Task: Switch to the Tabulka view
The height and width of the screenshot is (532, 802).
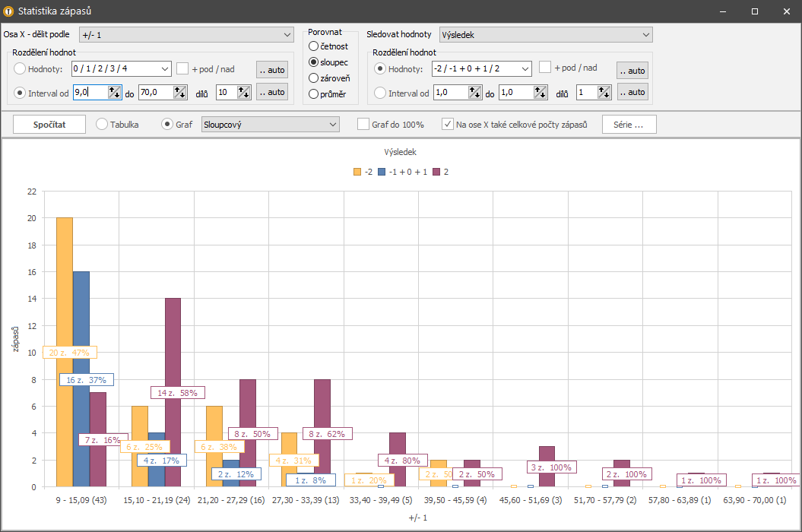Action: 102,125
